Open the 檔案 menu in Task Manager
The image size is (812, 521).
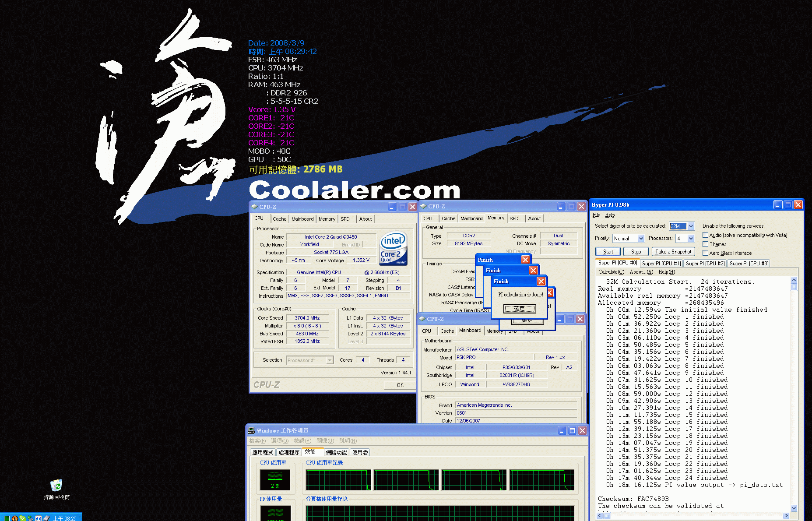(257, 441)
